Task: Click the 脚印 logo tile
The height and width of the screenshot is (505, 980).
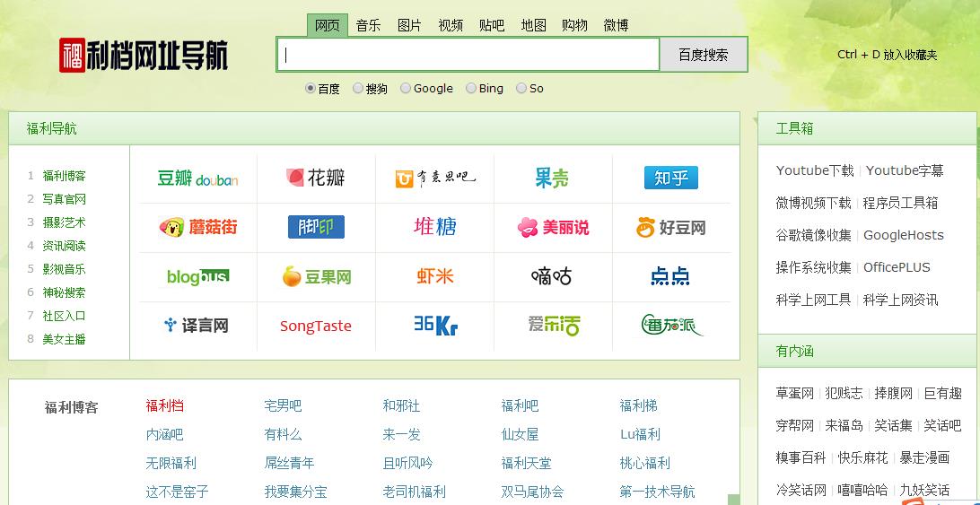Action: pyautogui.click(x=316, y=227)
